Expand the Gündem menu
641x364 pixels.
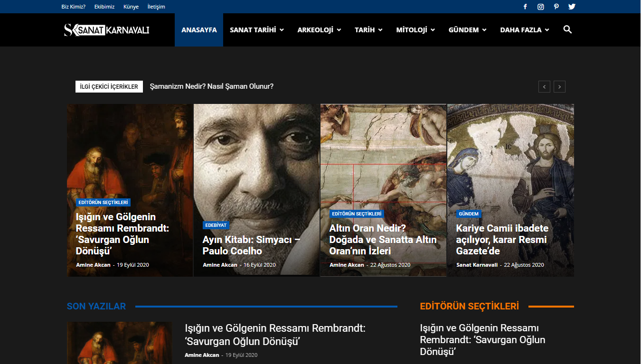[x=468, y=30]
